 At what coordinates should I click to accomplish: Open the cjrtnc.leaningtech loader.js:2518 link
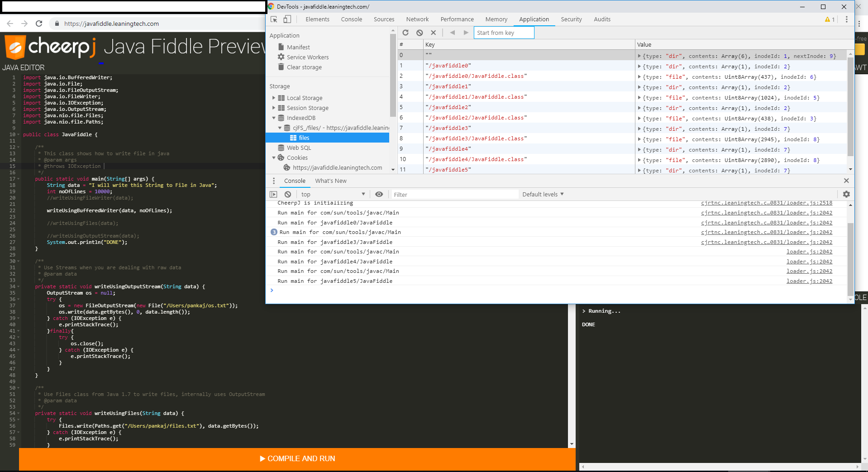(767, 203)
